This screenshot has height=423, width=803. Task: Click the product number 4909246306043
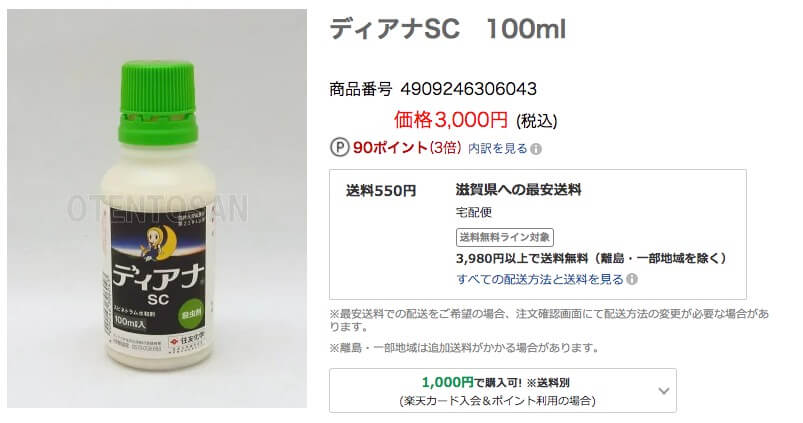tap(468, 89)
